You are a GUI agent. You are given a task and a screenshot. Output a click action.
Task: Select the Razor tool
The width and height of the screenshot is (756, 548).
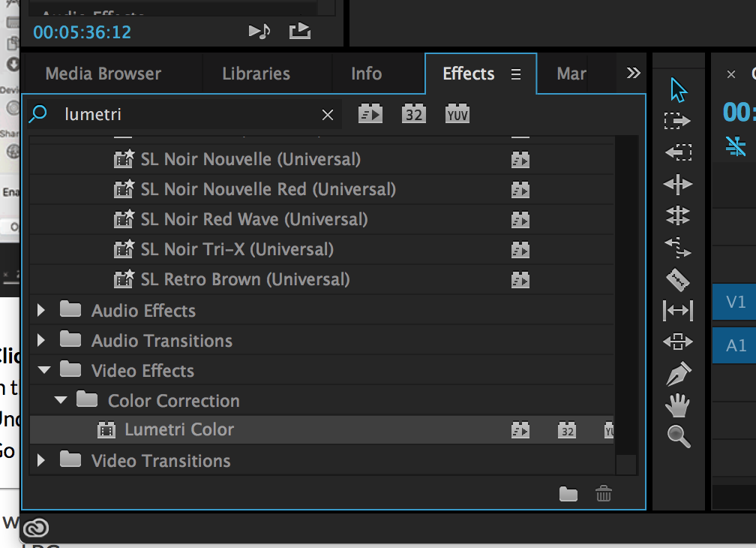click(x=678, y=280)
